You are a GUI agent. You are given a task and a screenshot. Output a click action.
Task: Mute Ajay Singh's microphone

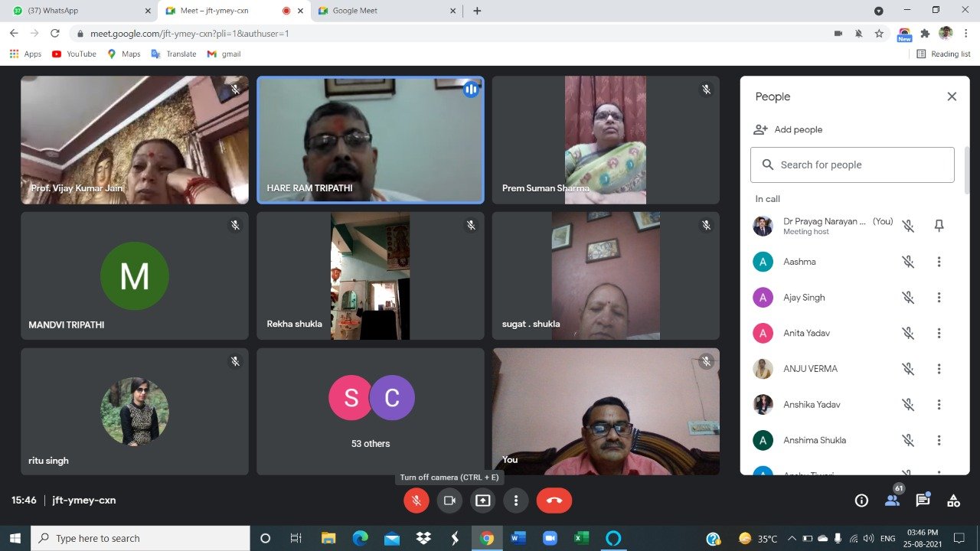(x=908, y=297)
